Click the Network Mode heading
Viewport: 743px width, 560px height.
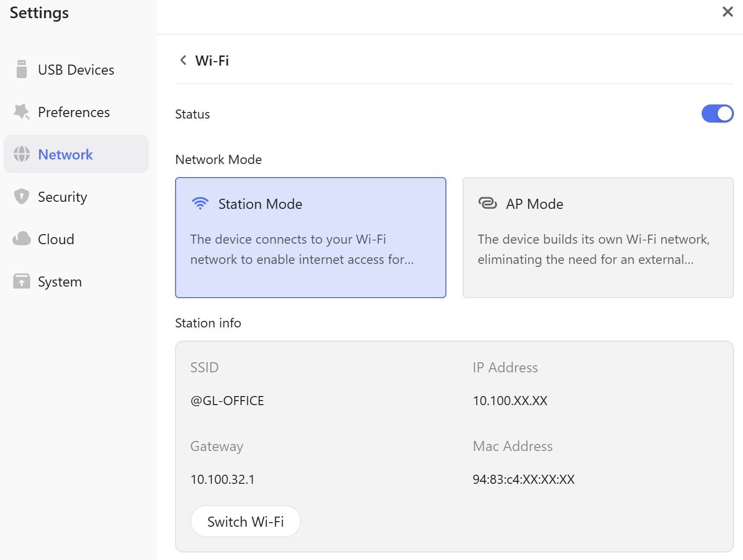pos(218,159)
